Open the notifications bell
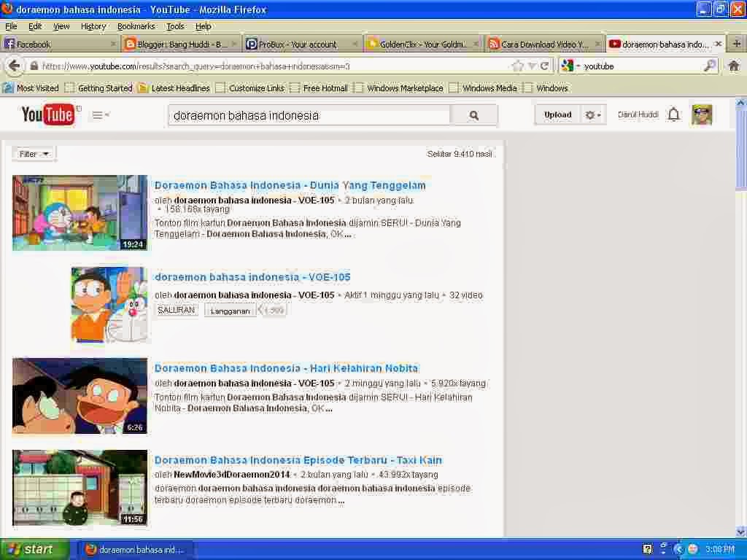747x560 pixels. pyautogui.click(x=673, y=114)
